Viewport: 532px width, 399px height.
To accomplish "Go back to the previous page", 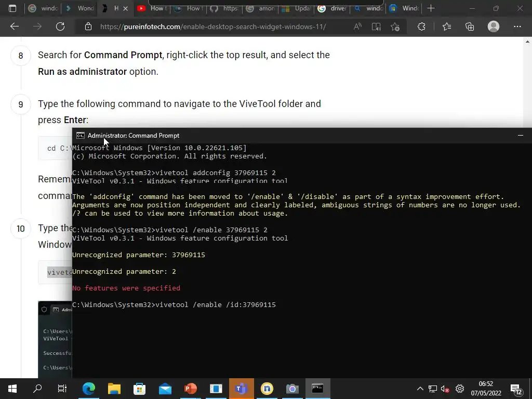I will pyautogui.click(x=14, y=26).
